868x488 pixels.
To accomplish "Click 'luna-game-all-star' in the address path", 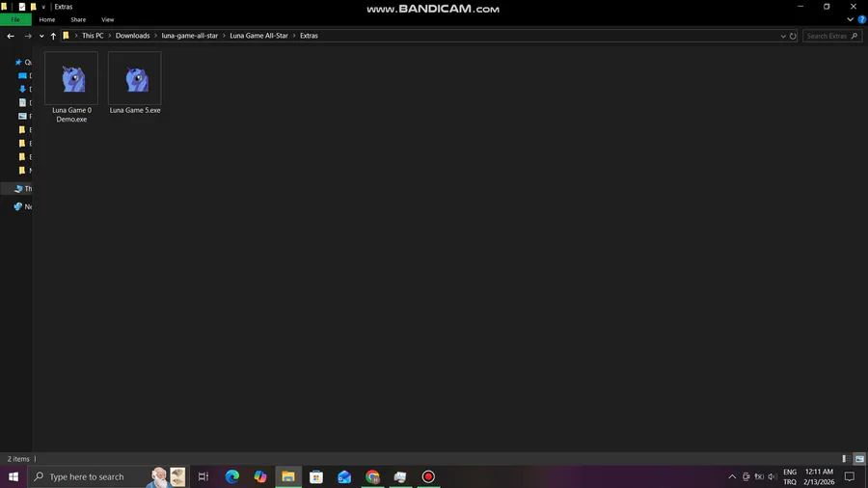I will click(189, 36).
